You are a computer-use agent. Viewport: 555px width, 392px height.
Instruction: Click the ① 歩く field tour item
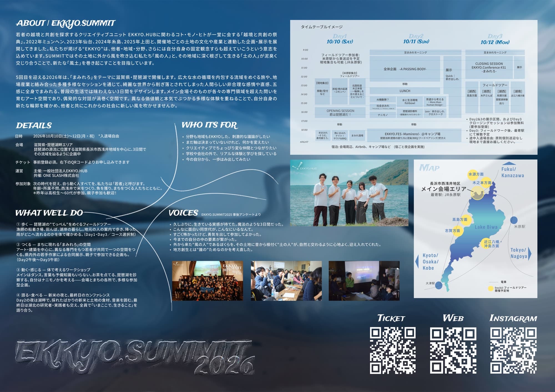coord(76,229)
